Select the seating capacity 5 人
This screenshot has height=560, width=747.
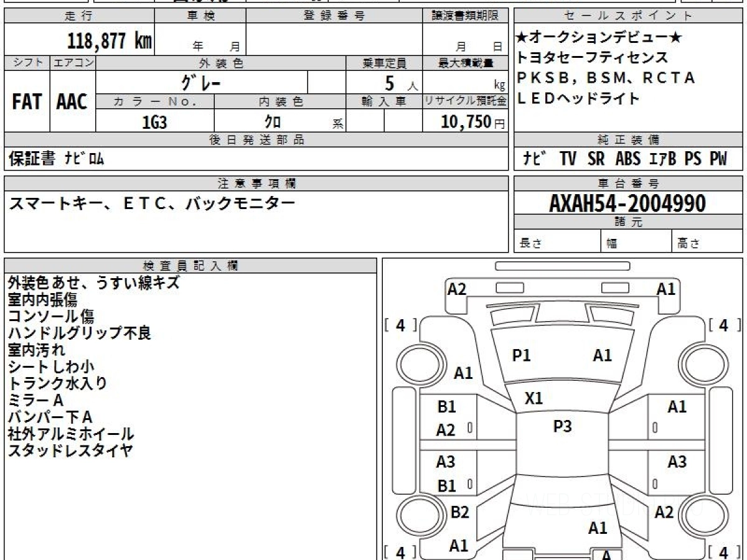point(400,82)
